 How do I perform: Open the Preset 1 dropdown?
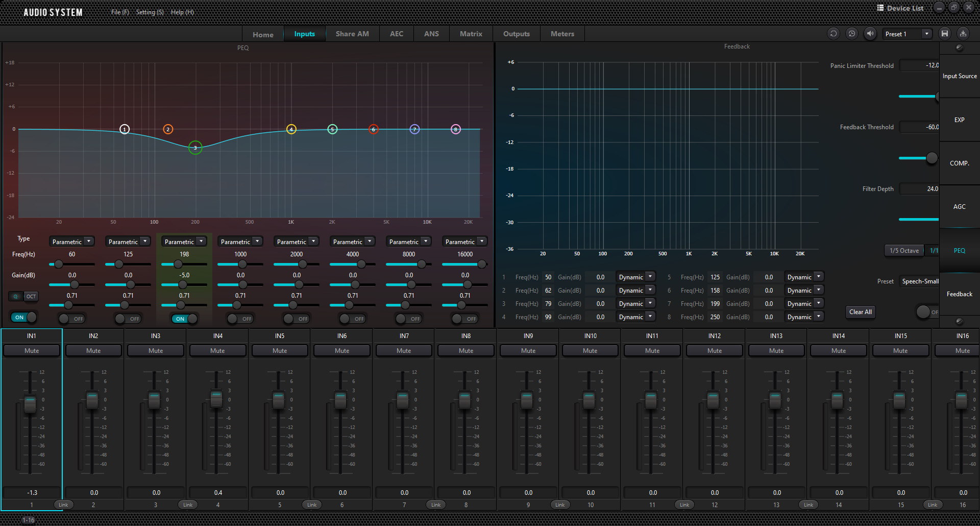907,34
